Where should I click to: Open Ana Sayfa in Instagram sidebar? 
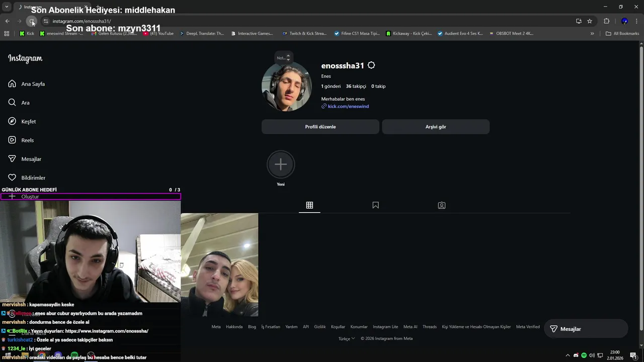click(x=27, y=84)
